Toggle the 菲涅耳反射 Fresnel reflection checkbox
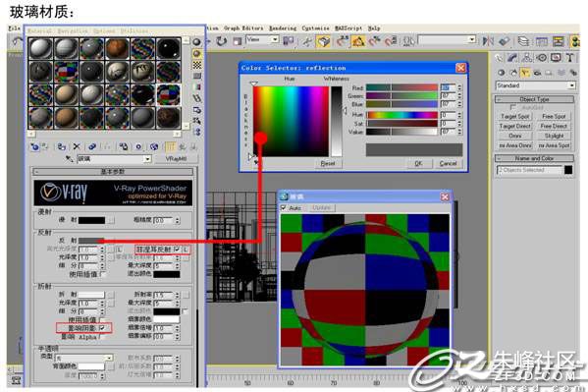Viewport: 588px width, 392px height. [x=177, y=250]
